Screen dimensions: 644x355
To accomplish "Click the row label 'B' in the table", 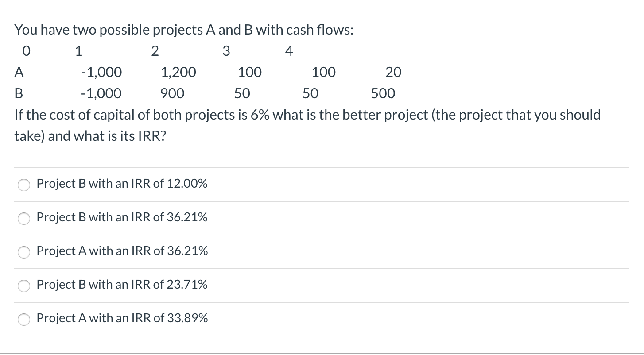I will (18, 93).
